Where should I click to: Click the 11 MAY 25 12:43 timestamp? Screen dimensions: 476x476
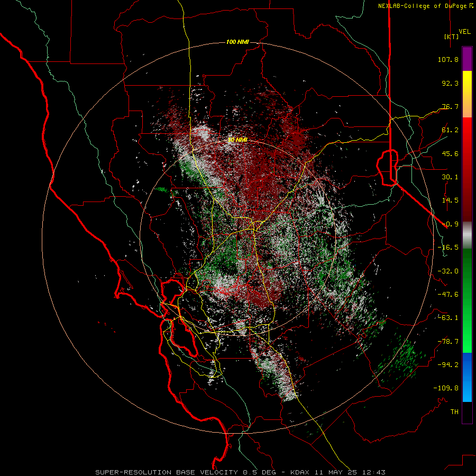tap(350, 472)
